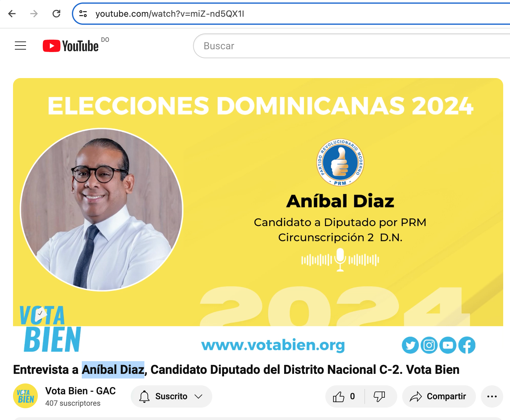Click highlighted Aníbal Diaz in the title
Image resolution: width=510 pixels, height=420 pixels.
click(113, 370)
